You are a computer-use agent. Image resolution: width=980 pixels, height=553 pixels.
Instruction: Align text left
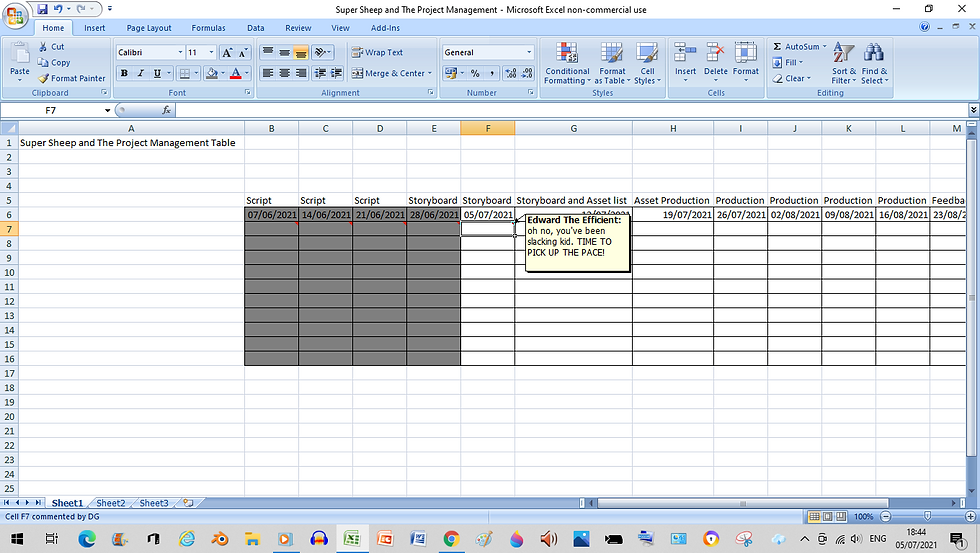tap(268, 73)
